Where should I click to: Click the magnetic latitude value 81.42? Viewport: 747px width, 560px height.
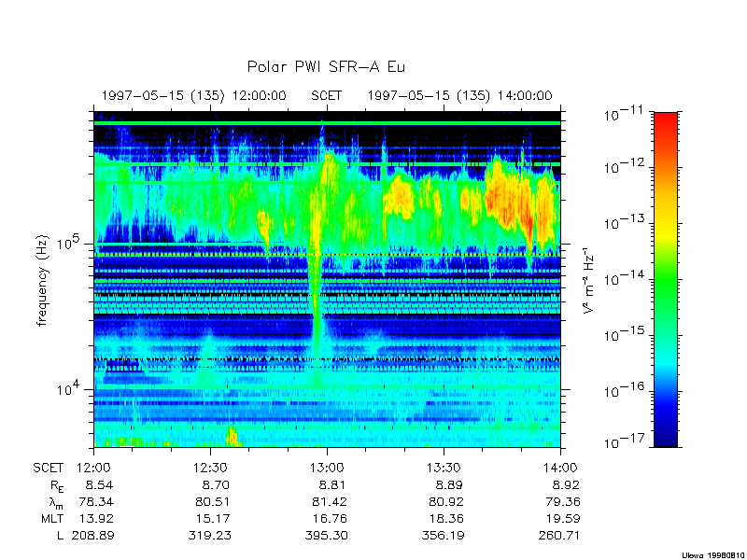point(327,501)
